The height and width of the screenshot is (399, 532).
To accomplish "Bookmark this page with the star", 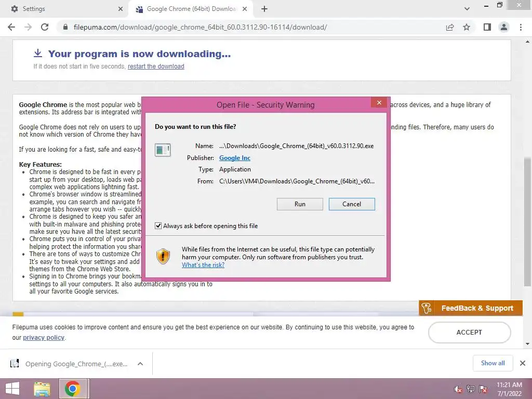I will [467, 27].
